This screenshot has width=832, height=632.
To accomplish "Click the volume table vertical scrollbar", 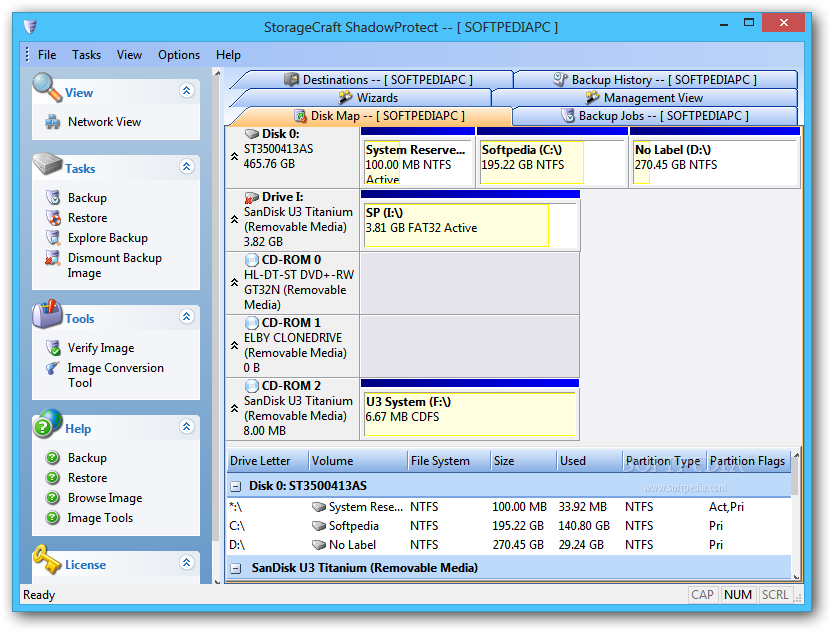I will point(796,515).
